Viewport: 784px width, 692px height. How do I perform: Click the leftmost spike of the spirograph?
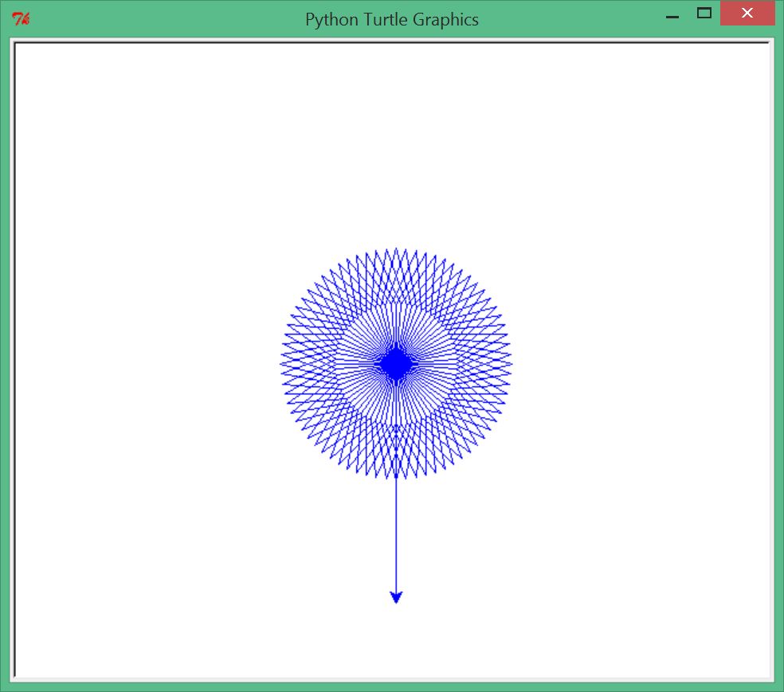[281, 362]
